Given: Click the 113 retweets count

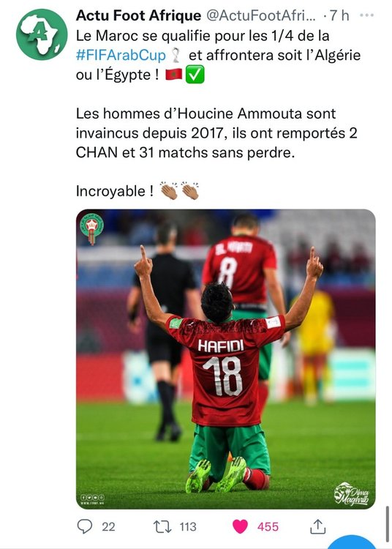Looking at the screenshot, I should point(188,526).
